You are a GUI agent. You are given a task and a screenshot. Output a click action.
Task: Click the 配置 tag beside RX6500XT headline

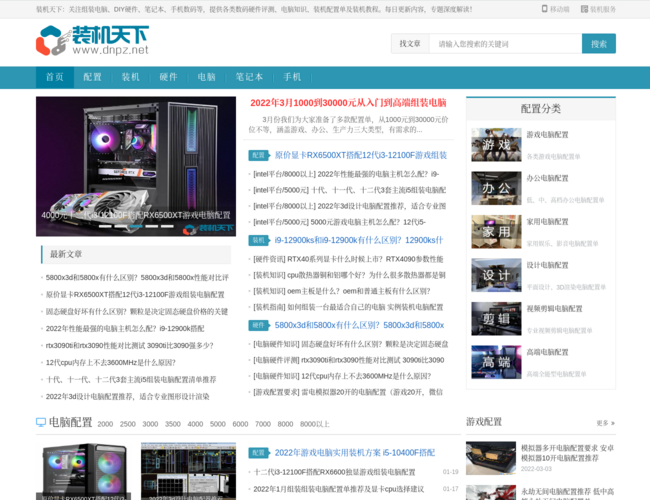tap(259, 155)
